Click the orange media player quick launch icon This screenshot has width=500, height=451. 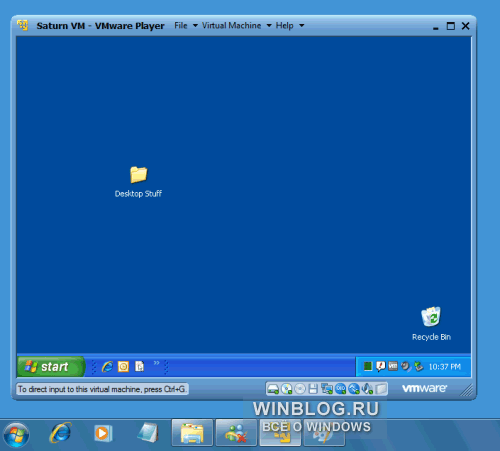click(123, 367)
